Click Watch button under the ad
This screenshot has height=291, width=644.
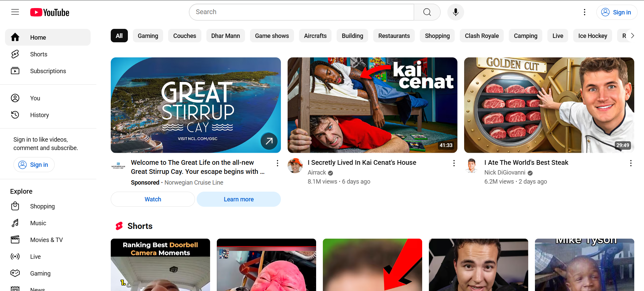[x=153, y=199]
